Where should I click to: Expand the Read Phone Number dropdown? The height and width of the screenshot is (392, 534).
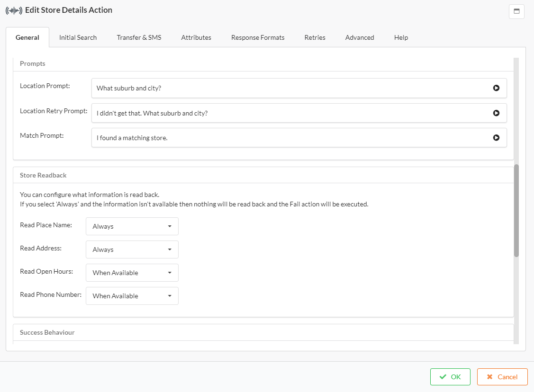[x=132, y=296]
